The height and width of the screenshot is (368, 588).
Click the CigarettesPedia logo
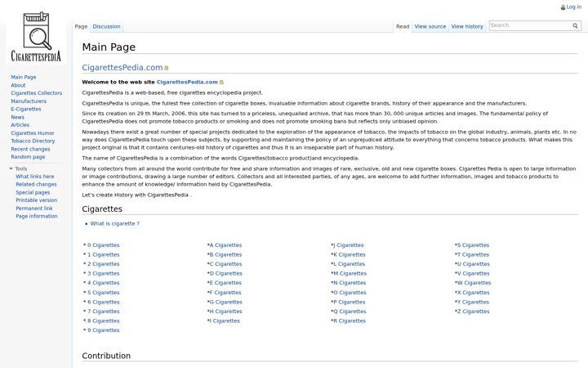(36, 37)
